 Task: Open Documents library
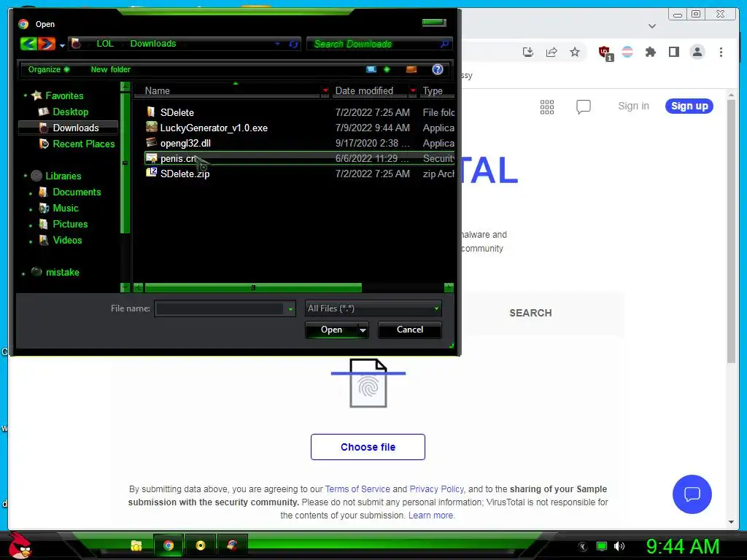coord(77,192)
